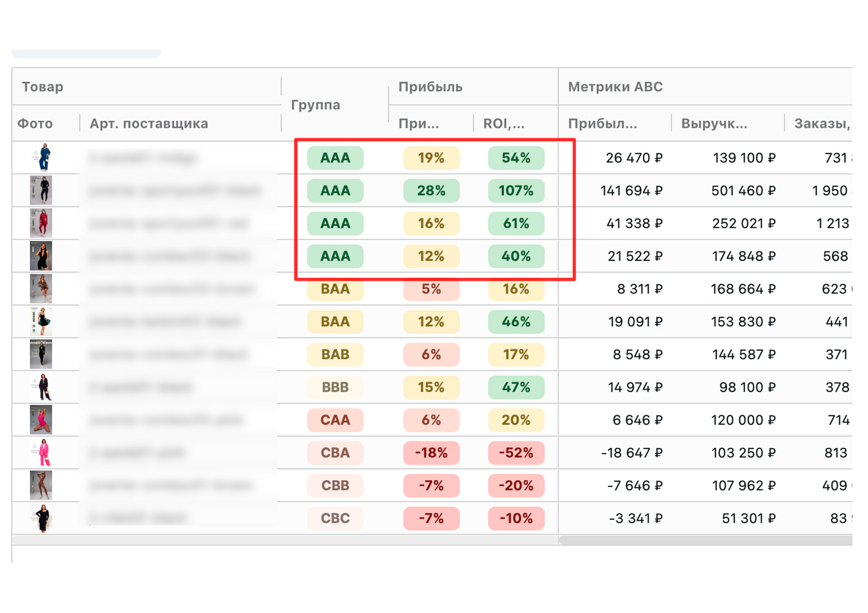This screenshot has height=613, width=868.
Task: Open the dark red tracksuit product photo
Action: [x=41, y=223]
